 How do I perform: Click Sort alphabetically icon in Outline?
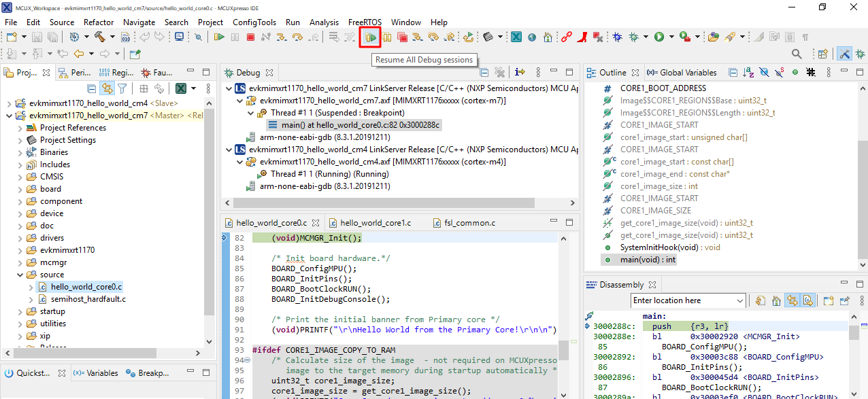coord(748,73)
